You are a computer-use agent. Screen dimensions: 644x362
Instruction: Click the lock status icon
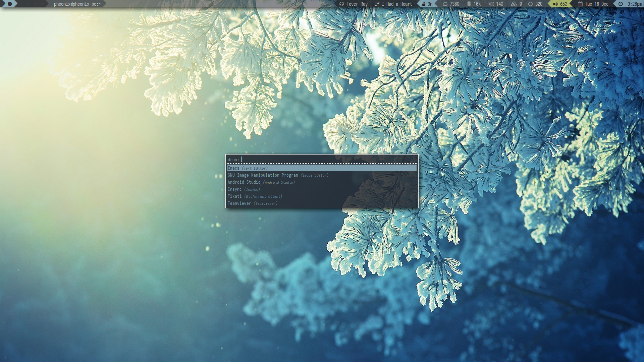tap(424, 4)
